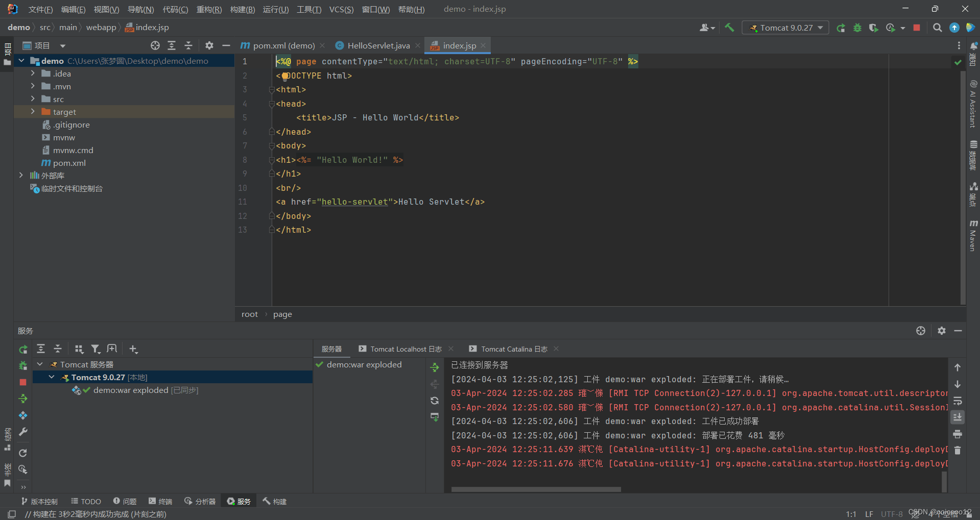Open the Tomcat Catalina log tab
Image resolution: width=980 pixels, height=520 pixels.
coord(514,349)
